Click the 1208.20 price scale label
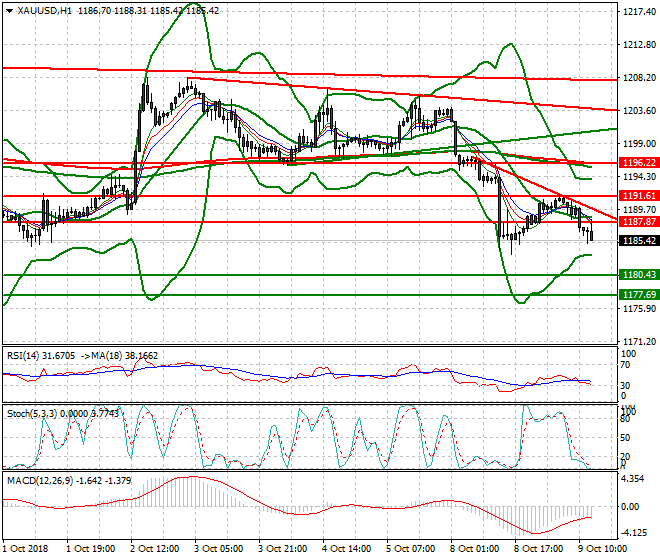Image resolution: width=660 pixels, height=560 pixels. coord(638,78)
